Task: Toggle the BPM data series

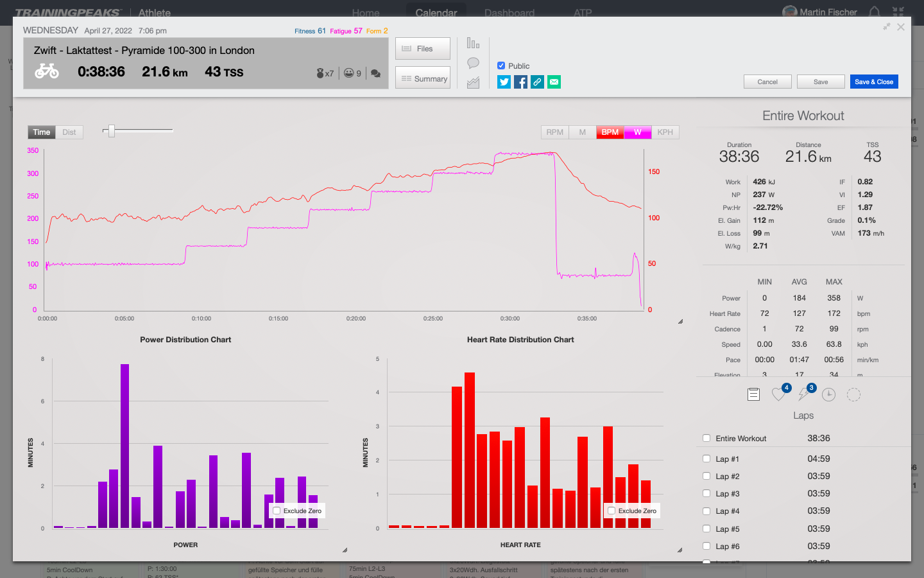Action: [610, 132]
